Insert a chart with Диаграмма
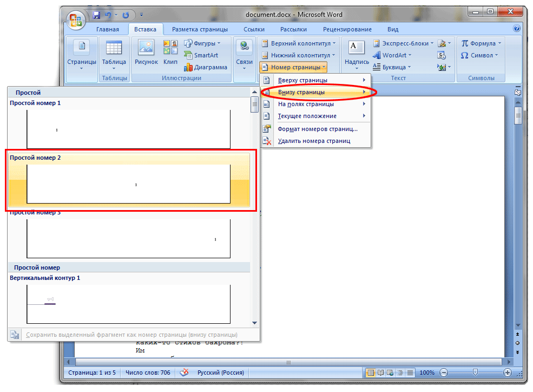 pos(205,67)
